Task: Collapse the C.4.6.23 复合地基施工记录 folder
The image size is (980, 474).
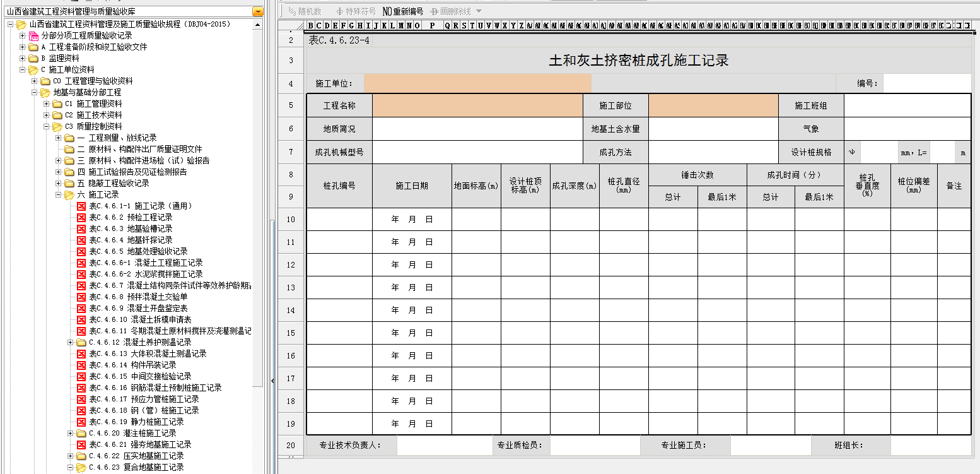Action: pyautogui.click(x=71, y=467)
